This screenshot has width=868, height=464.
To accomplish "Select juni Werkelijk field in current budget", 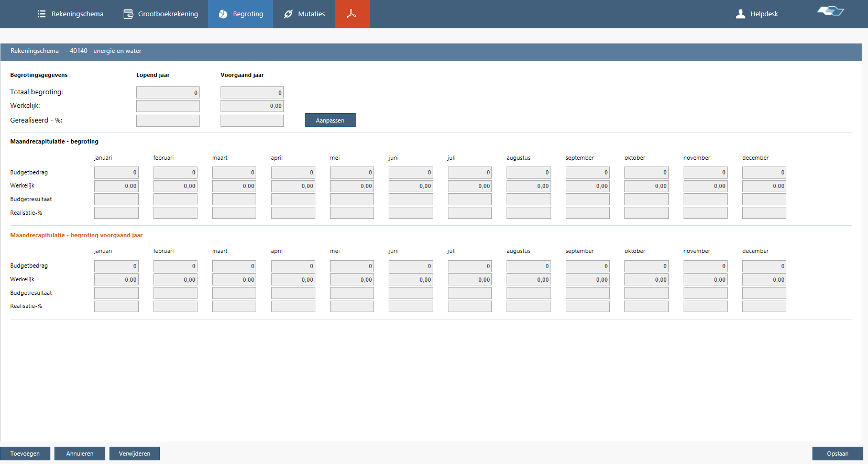I will [411, 186].
